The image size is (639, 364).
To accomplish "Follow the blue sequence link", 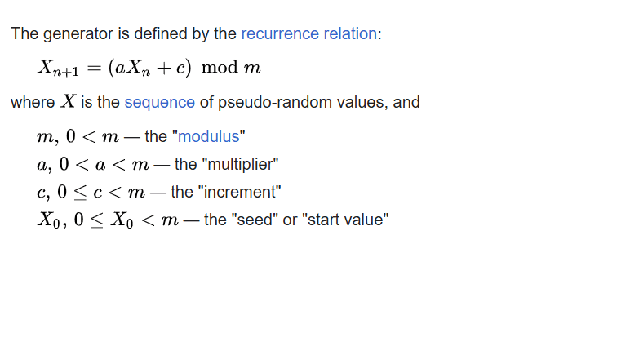I will (x=159, y=102).
